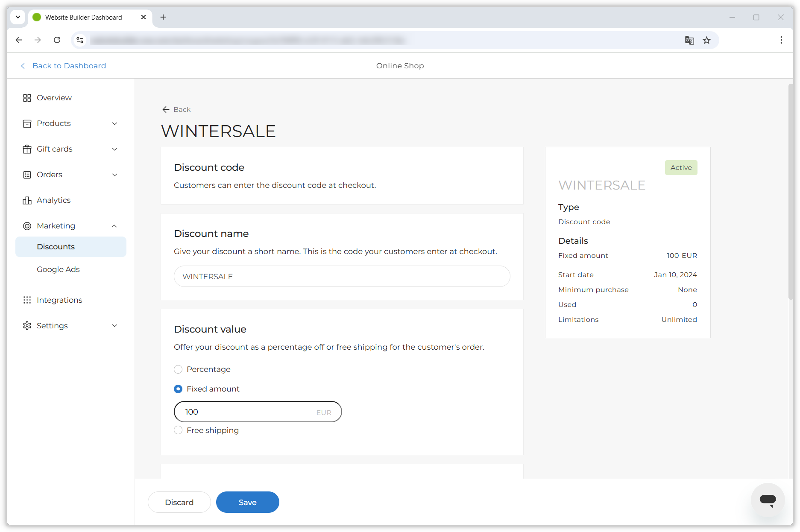Expand the Gift cards chevron
Image resolution: width=800 pixels, height=532 pixels.
114,149
